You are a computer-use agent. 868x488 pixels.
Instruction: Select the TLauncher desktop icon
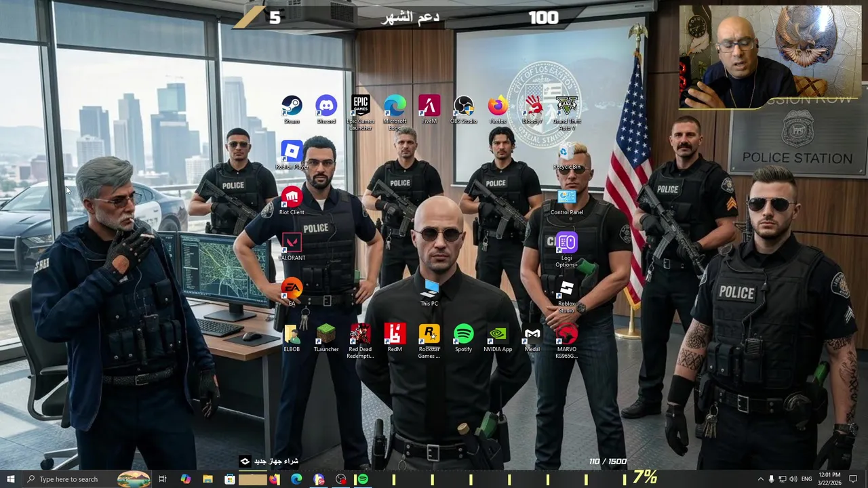[326, 338]
